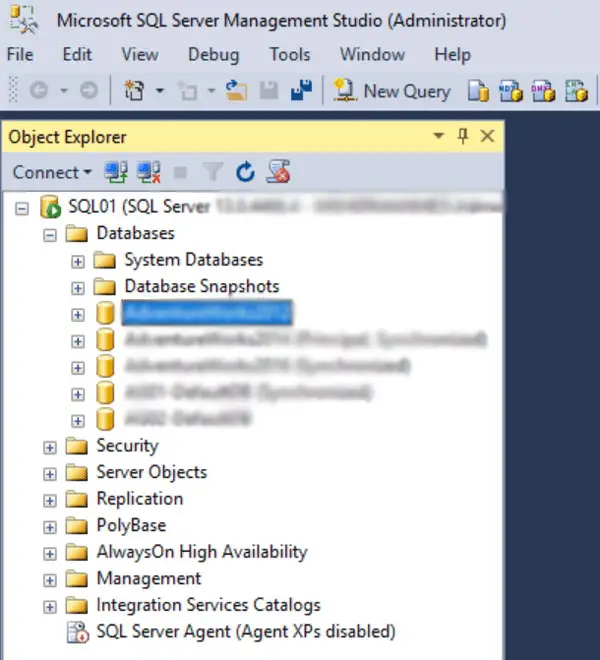
Task: Click the New Query button
Action: [x=392, y=91]
